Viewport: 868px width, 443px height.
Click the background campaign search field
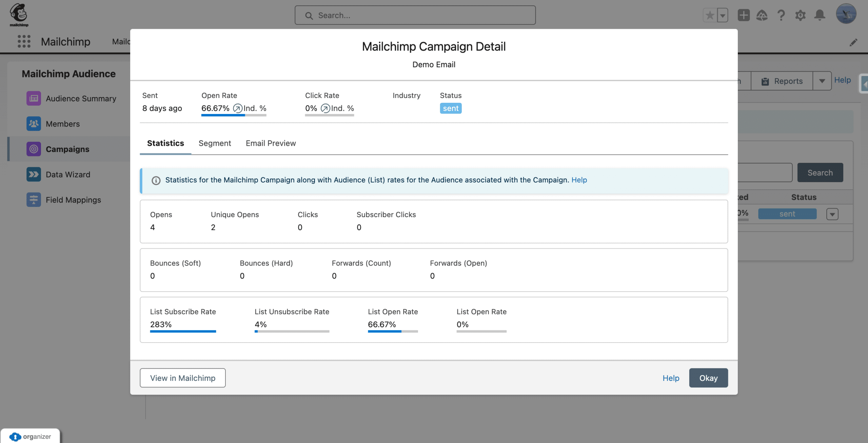(x=765, y=173)
